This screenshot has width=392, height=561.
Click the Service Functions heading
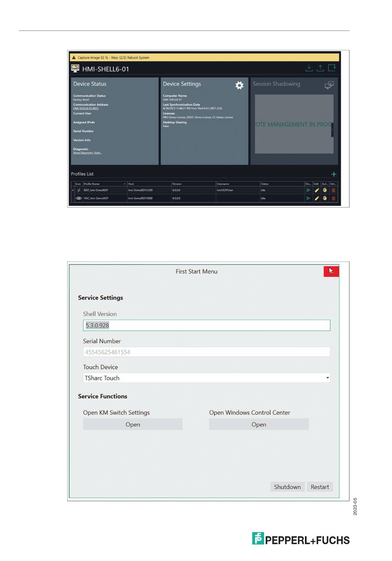tap(103, 396)
